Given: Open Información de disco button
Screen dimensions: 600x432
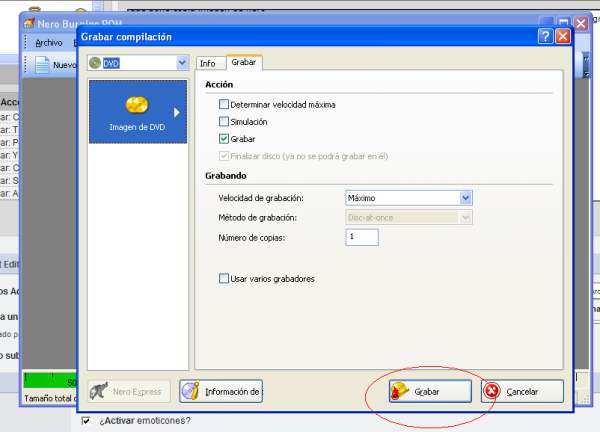Looking at the screenshot, I should [x=221, y=391].
